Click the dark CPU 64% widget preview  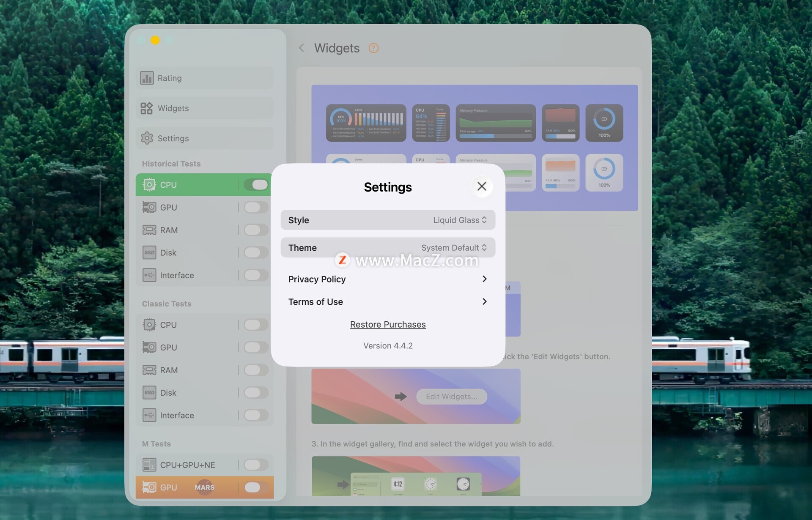(x=431, y=123)
